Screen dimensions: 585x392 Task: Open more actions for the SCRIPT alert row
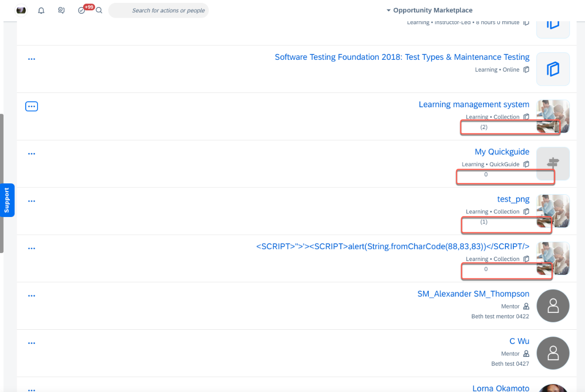tap(32, 249)
